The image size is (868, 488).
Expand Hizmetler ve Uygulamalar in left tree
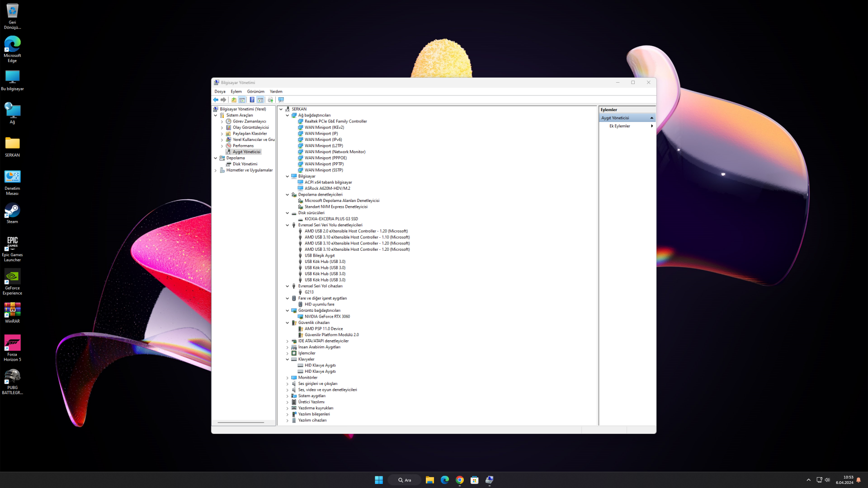click(x=216, y=170)
